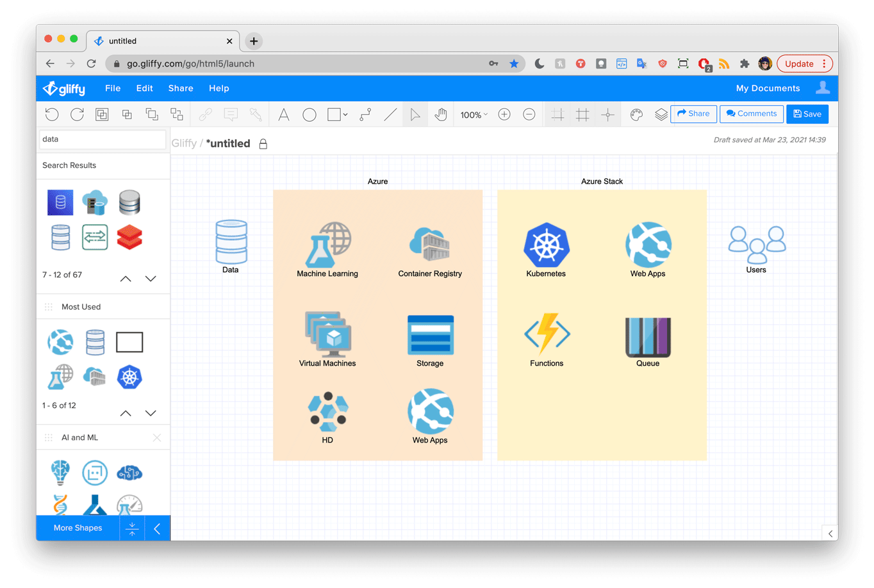Close the AI and ML shape library
Image resolution: width=874 pixels, height=588 pixels.
[157, 437]
